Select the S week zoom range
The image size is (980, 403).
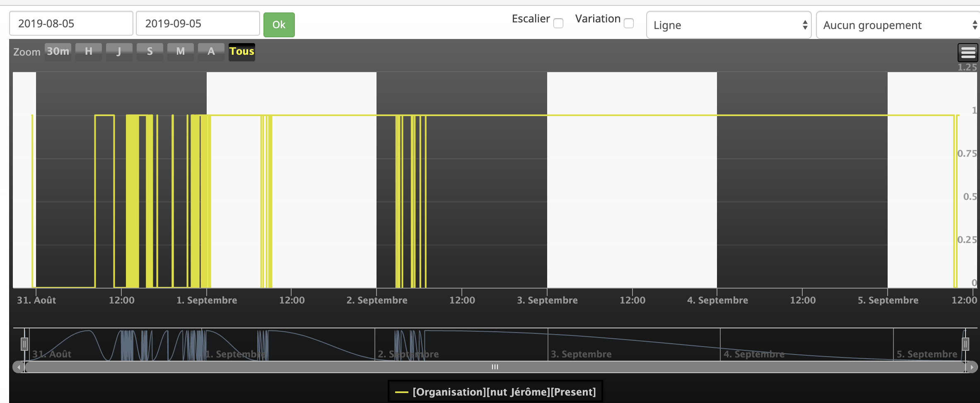[150, 52]
